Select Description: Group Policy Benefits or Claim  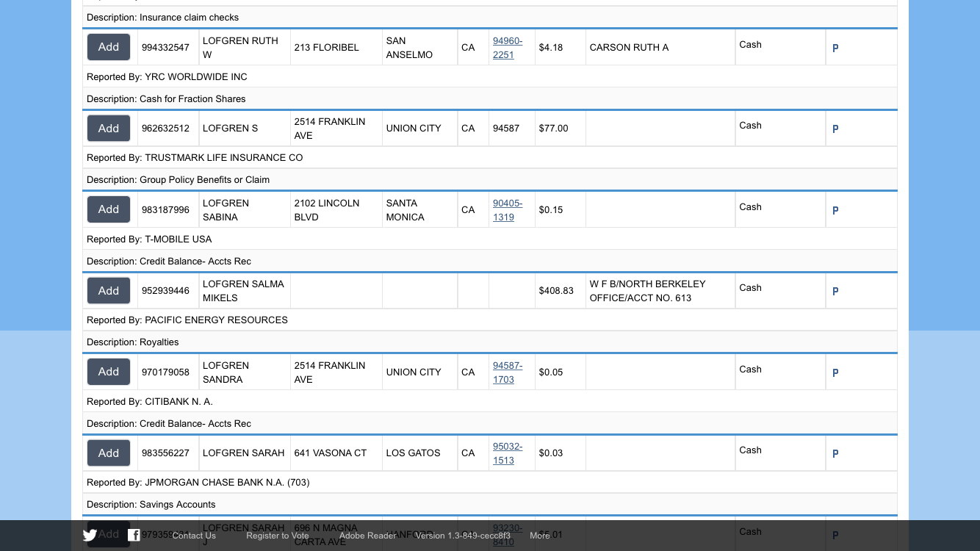(178, 180)
